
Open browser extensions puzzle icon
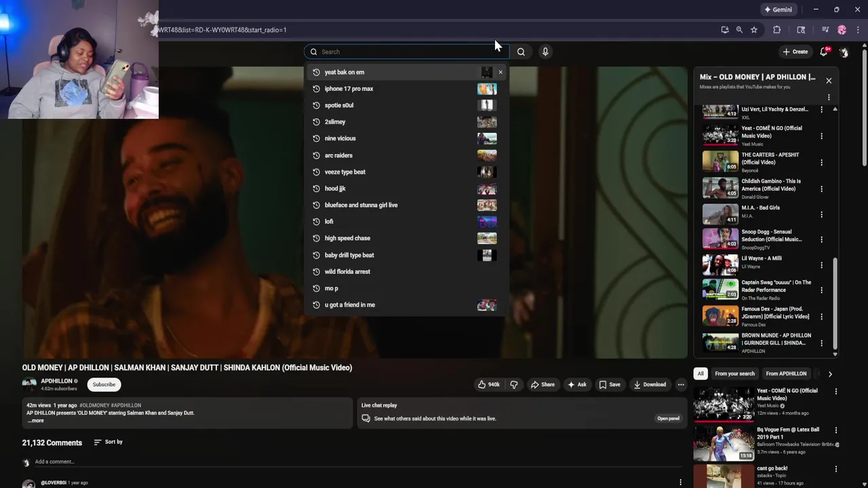coord(777,30)
